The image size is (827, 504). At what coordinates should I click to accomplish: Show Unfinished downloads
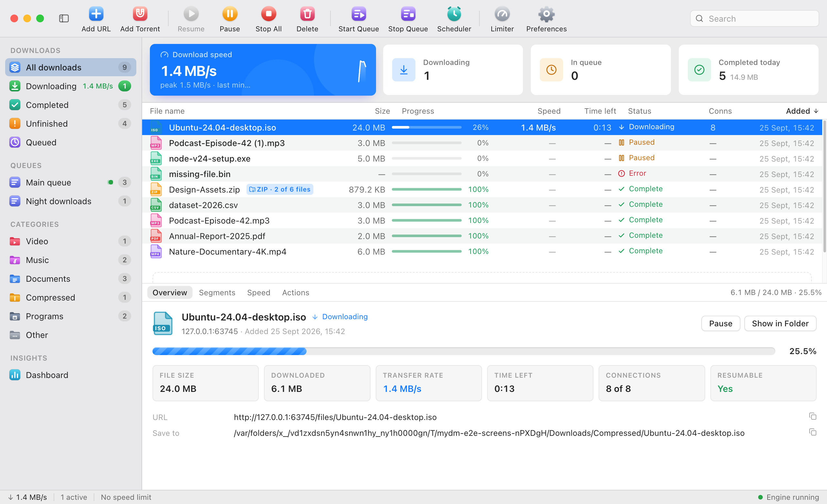pyautogui.click(x=70, y=124)
